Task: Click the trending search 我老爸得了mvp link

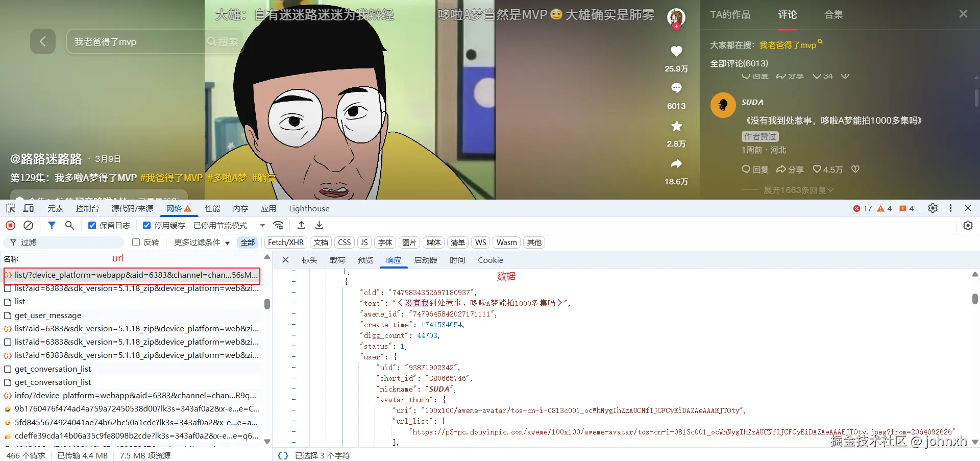Action: (x=788, y=45)
